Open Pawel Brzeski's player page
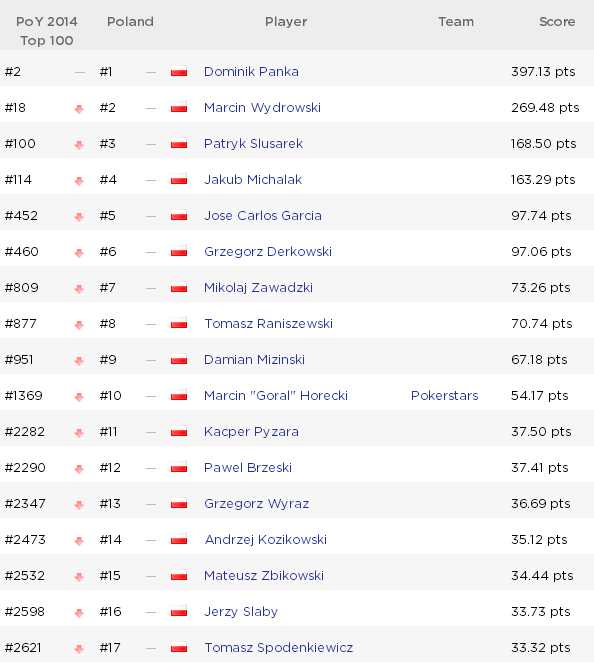The width and height of the screenshot is (594, 663). tap(248, 467)
